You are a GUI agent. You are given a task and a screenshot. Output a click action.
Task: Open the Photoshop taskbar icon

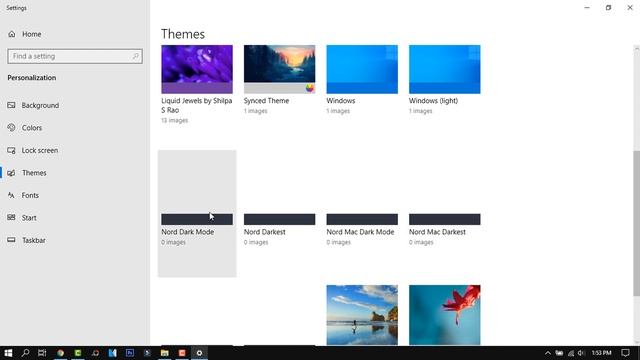[x=130, y=353]
